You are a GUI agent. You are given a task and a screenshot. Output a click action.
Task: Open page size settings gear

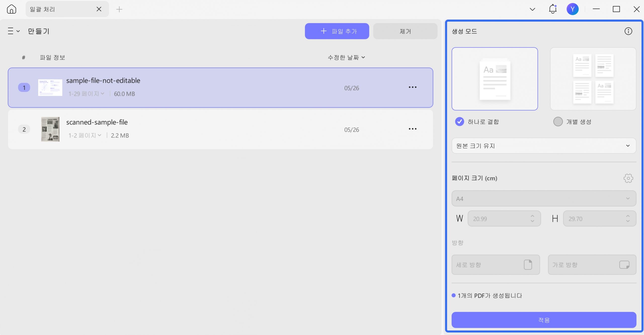[x=628, y=178]
